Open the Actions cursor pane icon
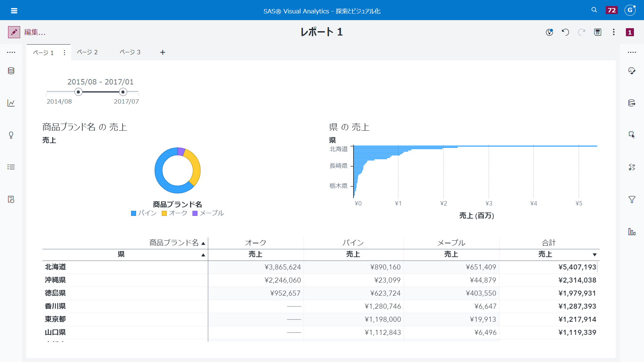The image size is (644, 362). pos(632,135)
